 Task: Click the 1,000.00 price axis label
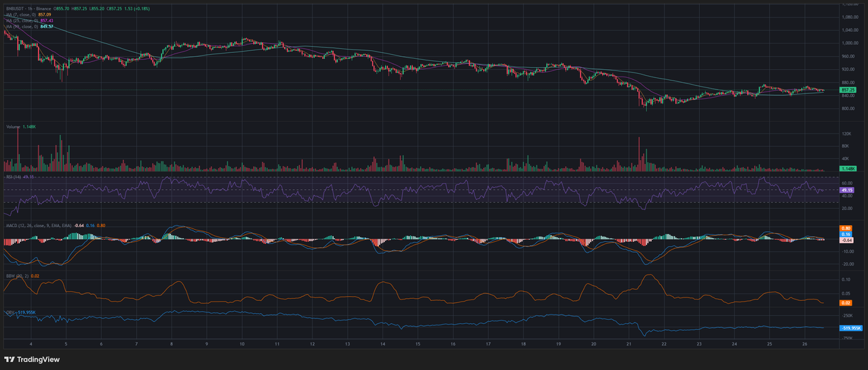pyautogui.click(x=849, y=43)
